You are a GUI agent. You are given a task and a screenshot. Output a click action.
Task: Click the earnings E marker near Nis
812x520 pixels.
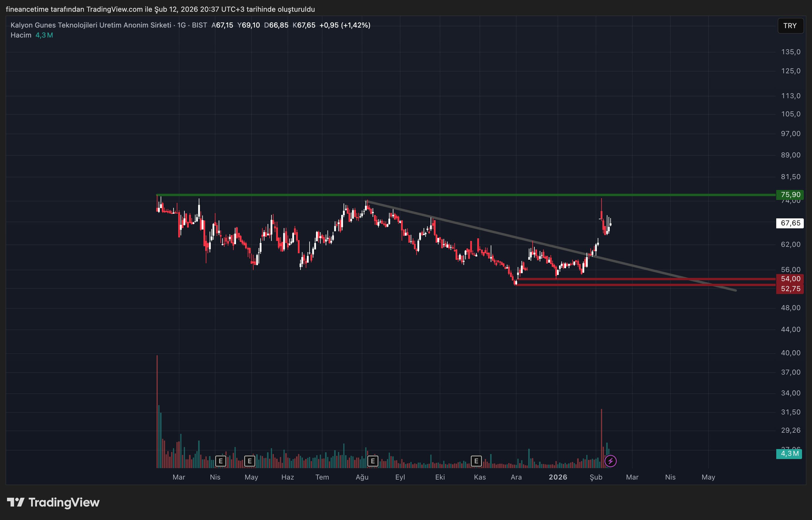point(220,461)
